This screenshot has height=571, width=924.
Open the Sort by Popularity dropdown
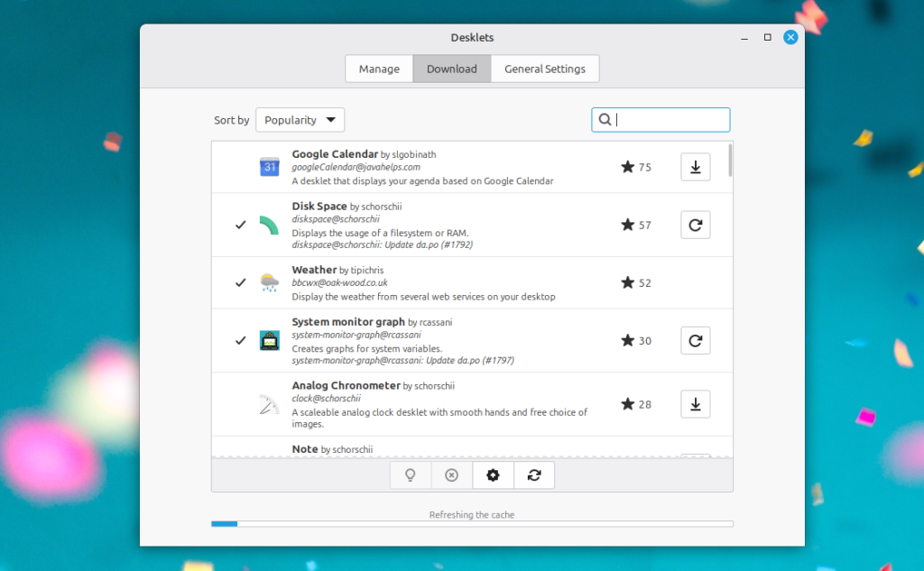(x=300, y=120)
